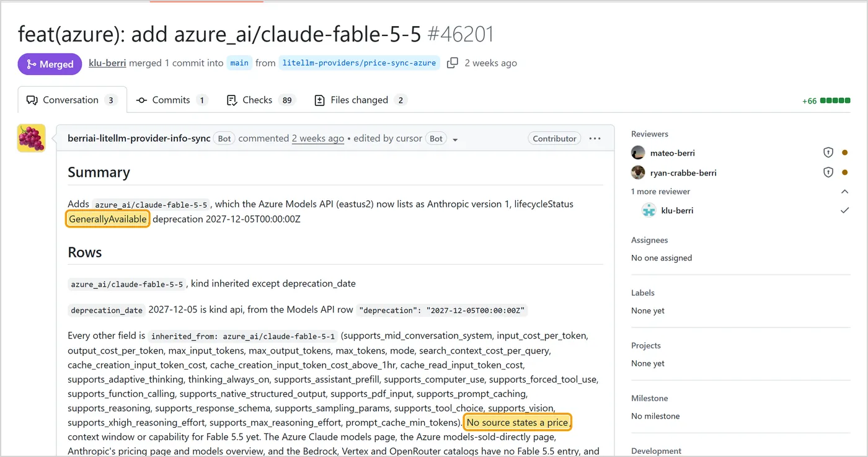Click the pull request title text

(219, 33)
